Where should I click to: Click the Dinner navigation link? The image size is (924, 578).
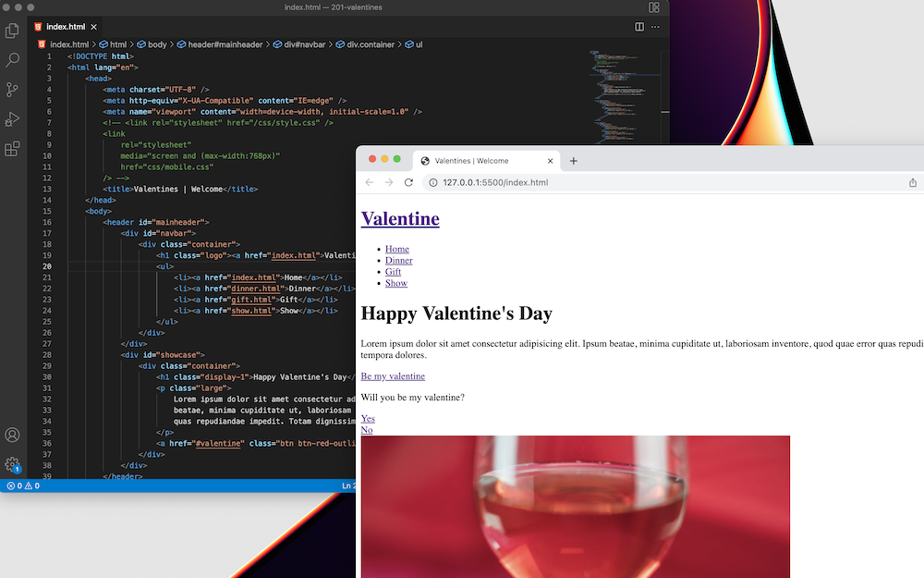tap(399, 260)
